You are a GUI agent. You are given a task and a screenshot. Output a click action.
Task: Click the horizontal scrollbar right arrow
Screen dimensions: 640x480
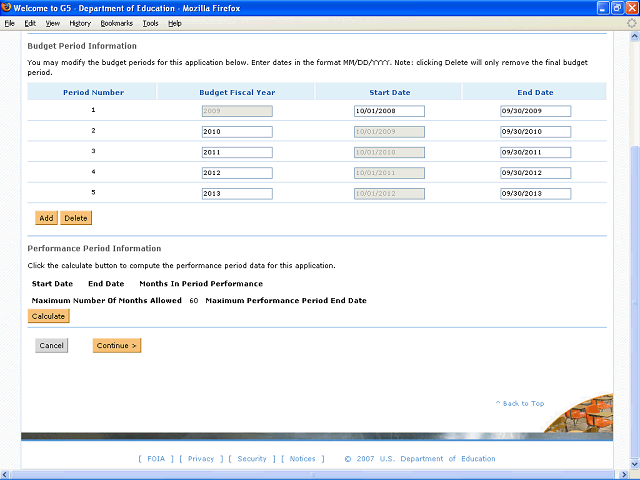[624, 475]
